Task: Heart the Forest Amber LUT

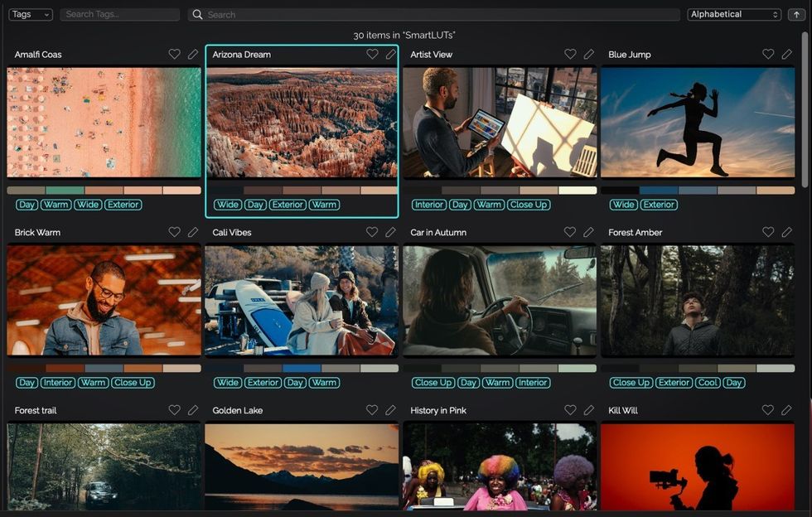Action: [x=768, y=232]
